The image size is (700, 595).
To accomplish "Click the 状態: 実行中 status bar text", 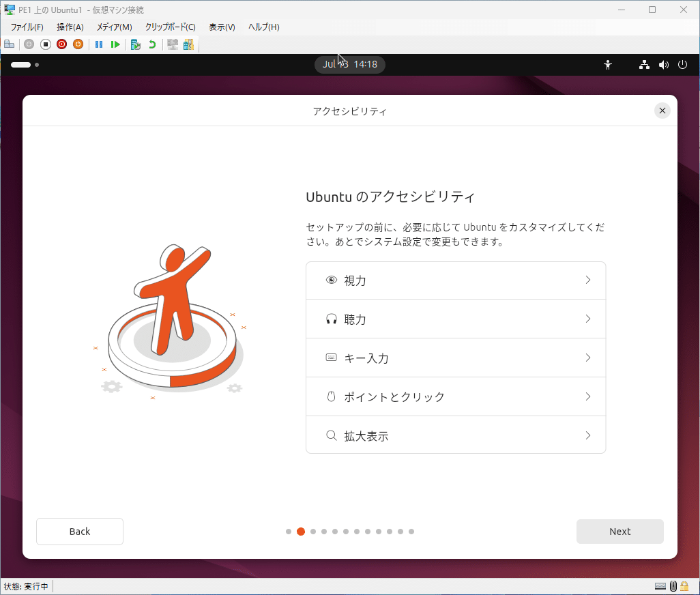I will point(26,587).
